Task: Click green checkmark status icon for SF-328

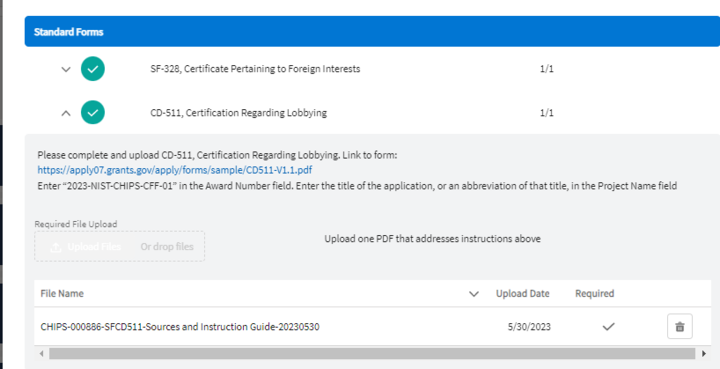Action: tap(93, 69)
